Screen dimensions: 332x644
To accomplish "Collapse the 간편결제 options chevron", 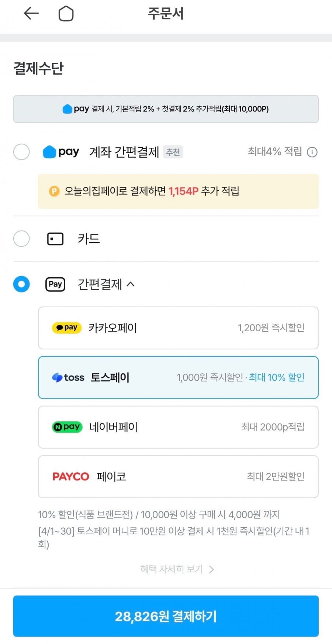I will coord(131,284).
